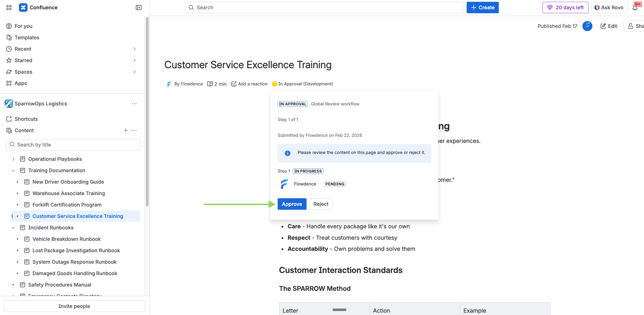Expand the Recent section chevron
Viewport: 644px width, 315px height.
coord(134,49)
